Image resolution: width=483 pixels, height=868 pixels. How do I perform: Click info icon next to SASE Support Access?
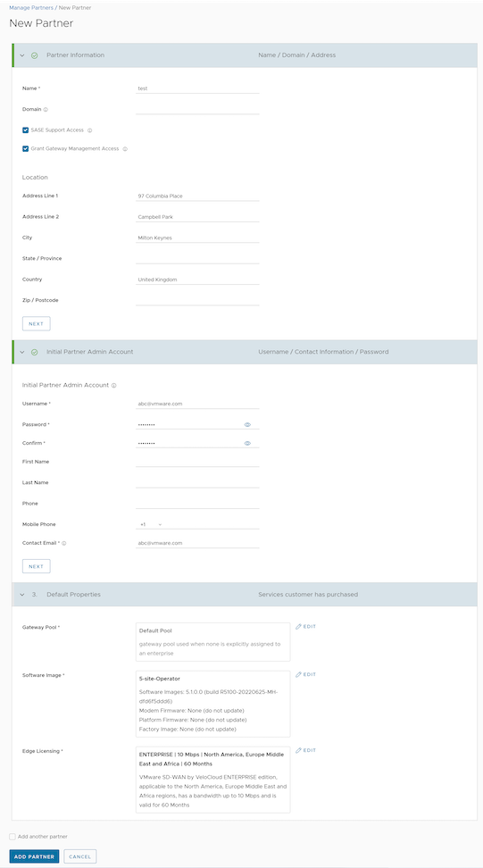89,130
